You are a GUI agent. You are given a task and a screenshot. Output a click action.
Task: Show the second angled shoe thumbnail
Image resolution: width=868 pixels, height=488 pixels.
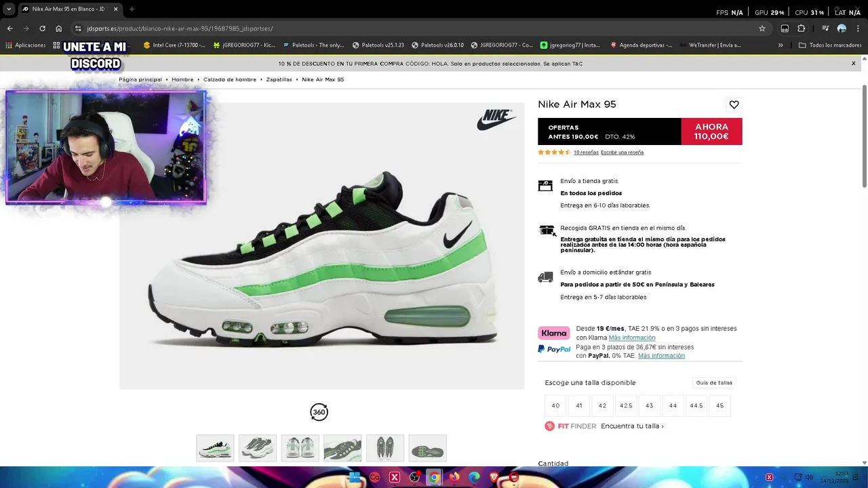pos(258,448)
